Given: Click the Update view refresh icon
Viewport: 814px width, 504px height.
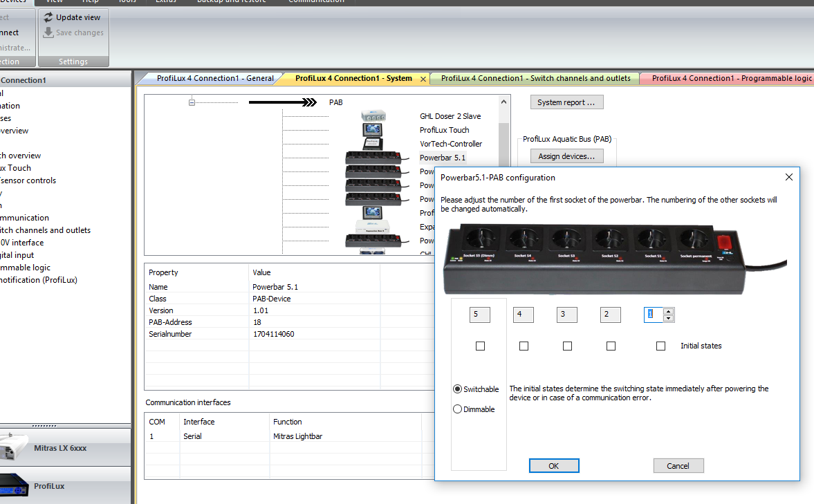Looking at the screenshot, I should tap(48, 17).
